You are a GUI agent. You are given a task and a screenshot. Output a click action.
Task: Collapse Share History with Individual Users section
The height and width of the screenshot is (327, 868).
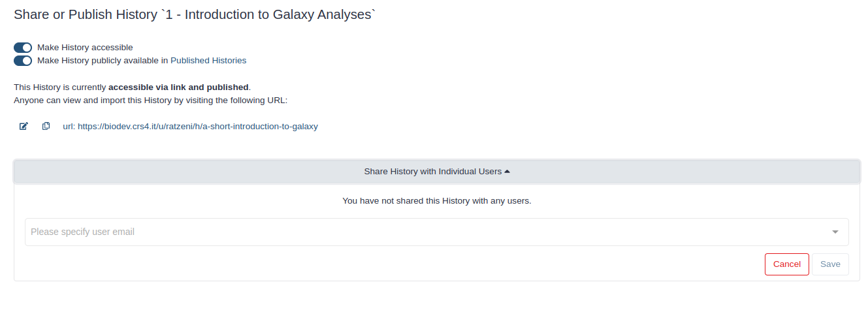tap(432, 172)
